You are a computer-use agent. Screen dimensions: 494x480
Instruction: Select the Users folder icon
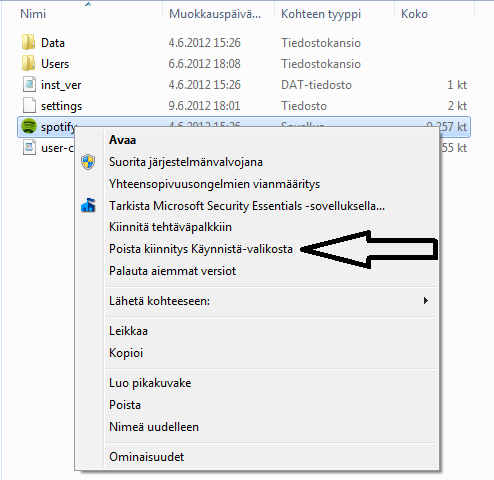pyautogui.click(x=28, y=63)
